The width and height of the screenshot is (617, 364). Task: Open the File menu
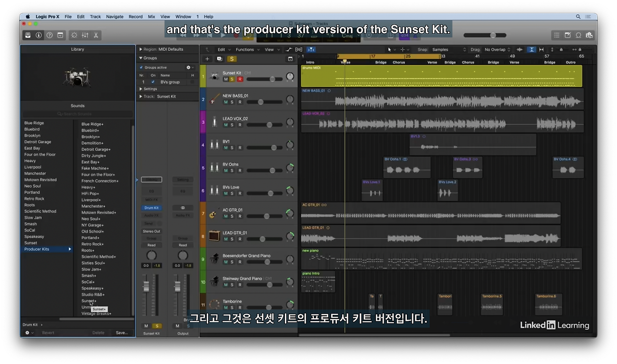point(68,16)
